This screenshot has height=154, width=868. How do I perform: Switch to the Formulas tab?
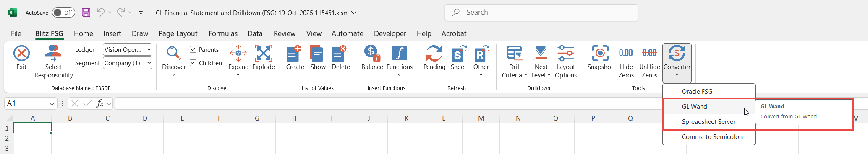(223, 33)
